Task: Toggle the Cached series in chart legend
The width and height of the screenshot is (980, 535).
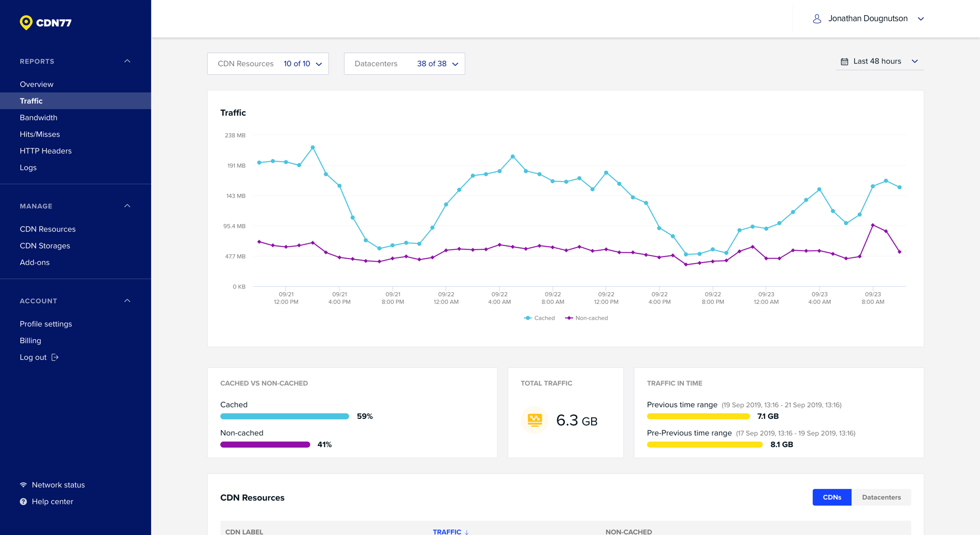Action: pos(540,318)
